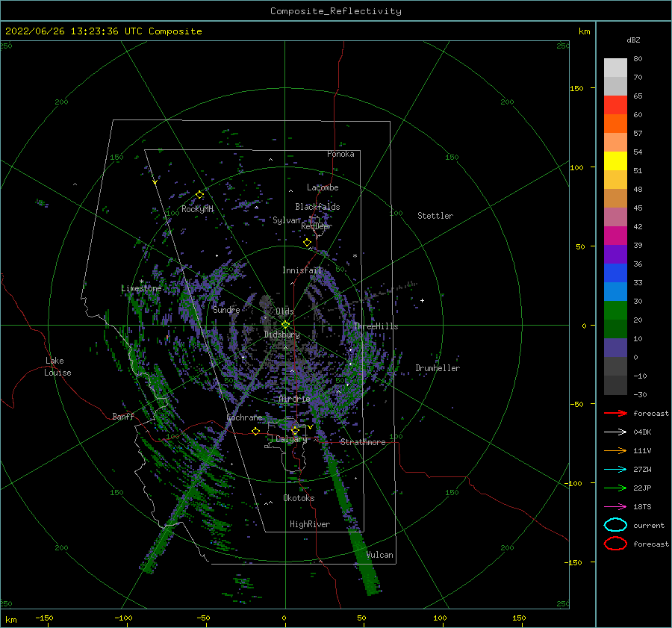Image resolution: width=672 pixels, height=628 pixels.
Task: Pick the purple 36-39 dBZ color swatch
Action: pyautogui.click(x=615, y=254)
